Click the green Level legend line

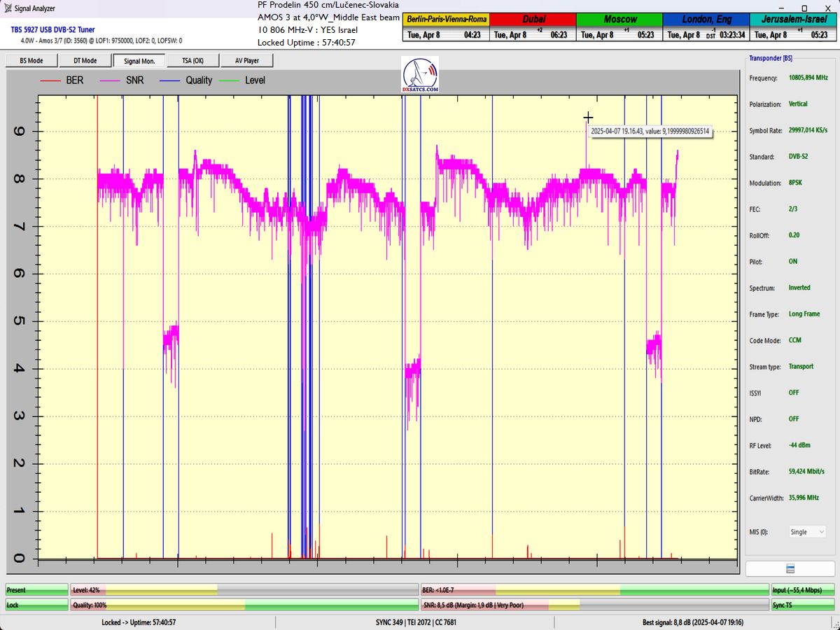[x=230, y=80]
